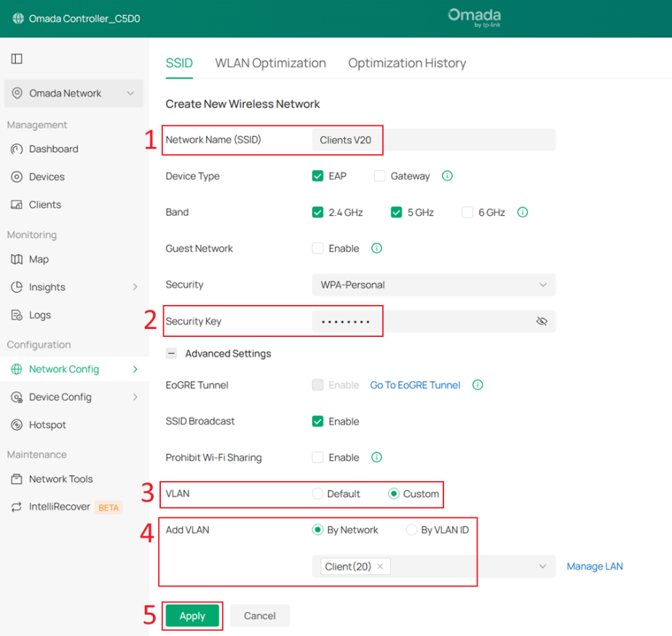Open the Map monitoring view

tap(40, 259)
